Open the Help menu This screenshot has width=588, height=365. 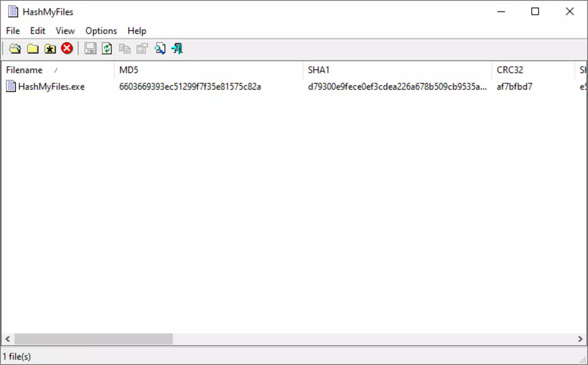(x=137, y=31)
